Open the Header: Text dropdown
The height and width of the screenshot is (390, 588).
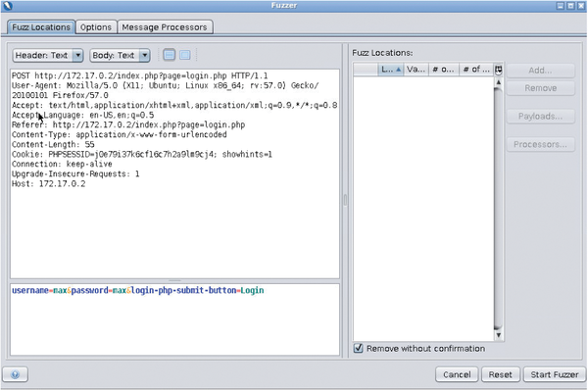point(48,55)
